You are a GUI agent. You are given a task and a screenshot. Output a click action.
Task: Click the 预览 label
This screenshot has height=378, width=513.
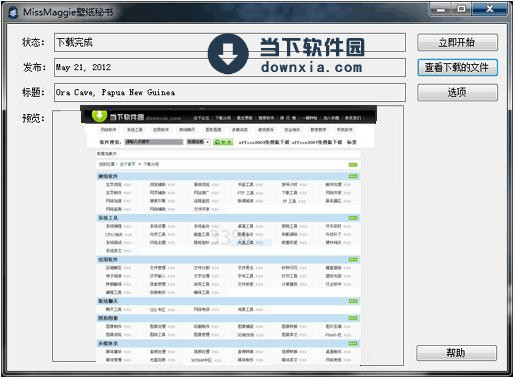(x=33, y=118)
